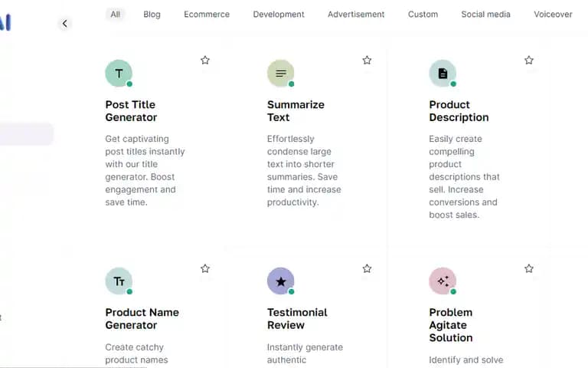Open the Testimonial Review star icon

click(x=281, y=281)
